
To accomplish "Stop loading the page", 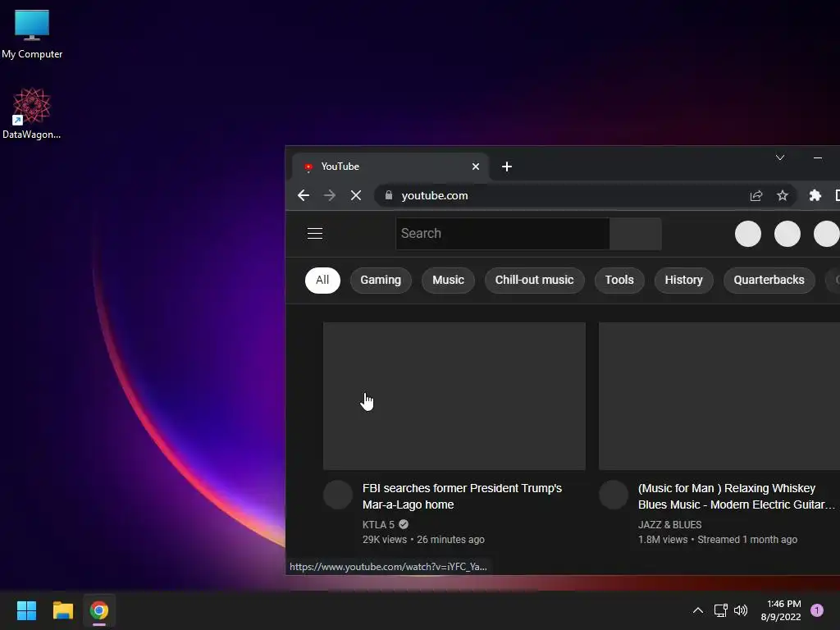I will tap(356, 195).
